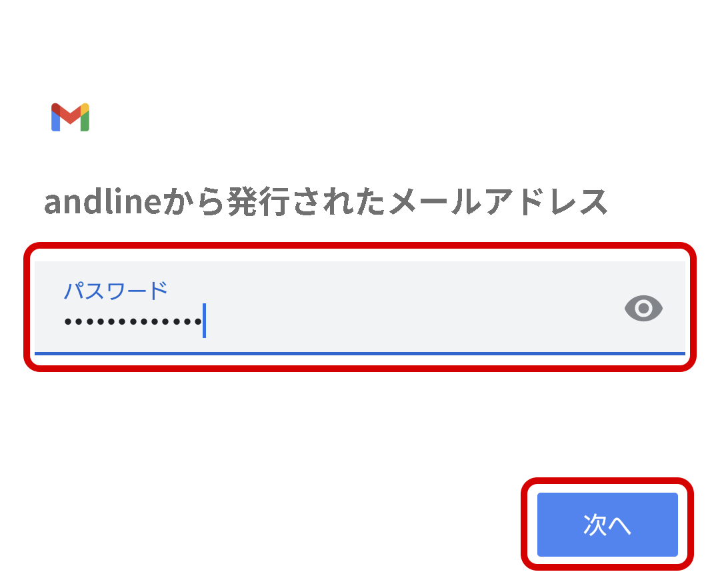Click the 次へ button

[x=607, y=525]
